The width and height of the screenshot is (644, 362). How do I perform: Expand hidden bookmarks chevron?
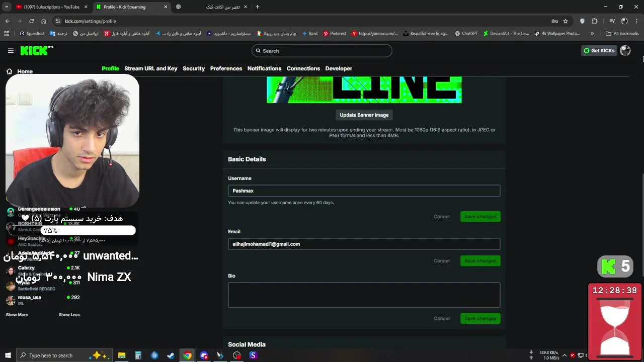pos(592,34)
